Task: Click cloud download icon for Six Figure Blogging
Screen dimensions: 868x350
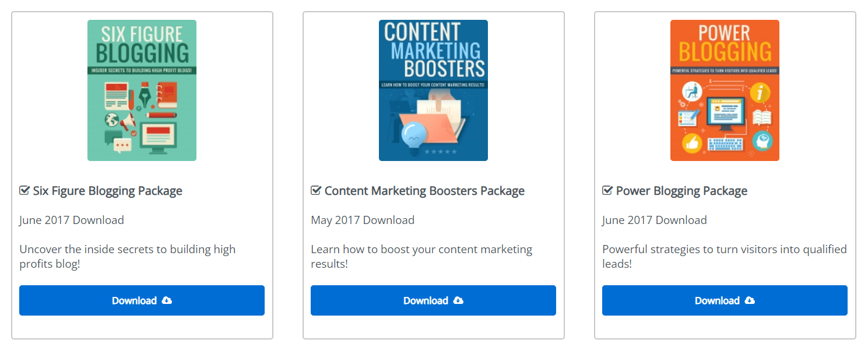Action: [x=167, y=300]
